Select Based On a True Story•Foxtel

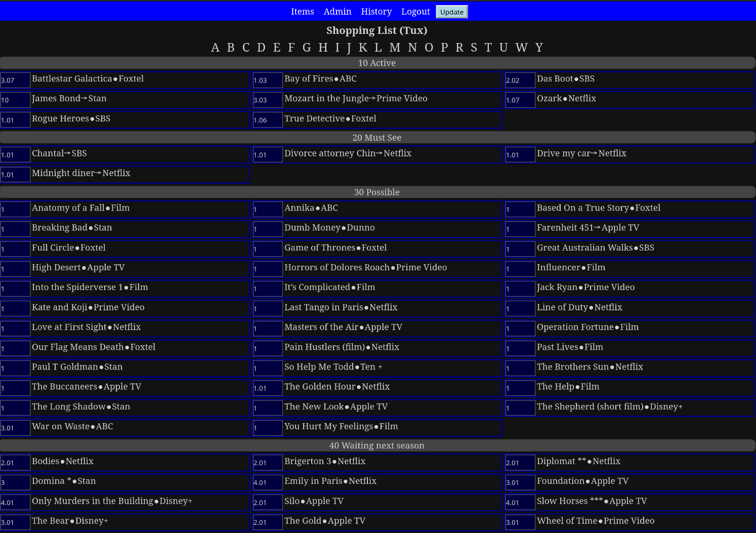(599, 208)
